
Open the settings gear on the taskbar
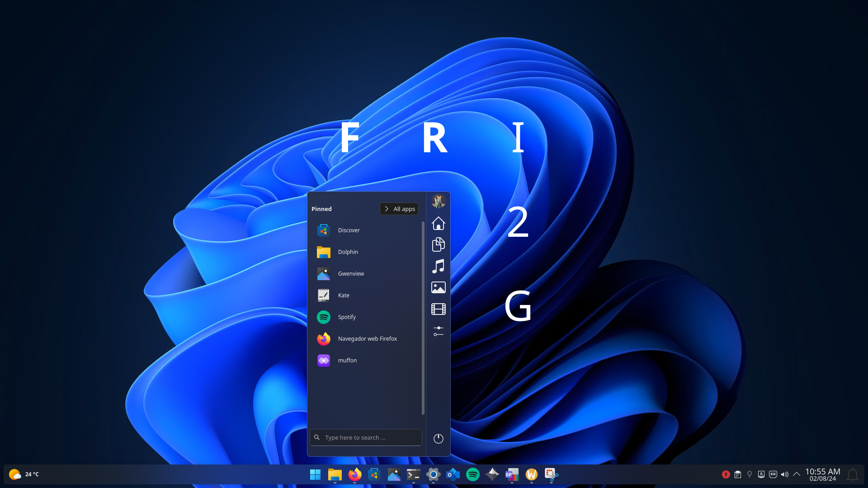point(433,474)
